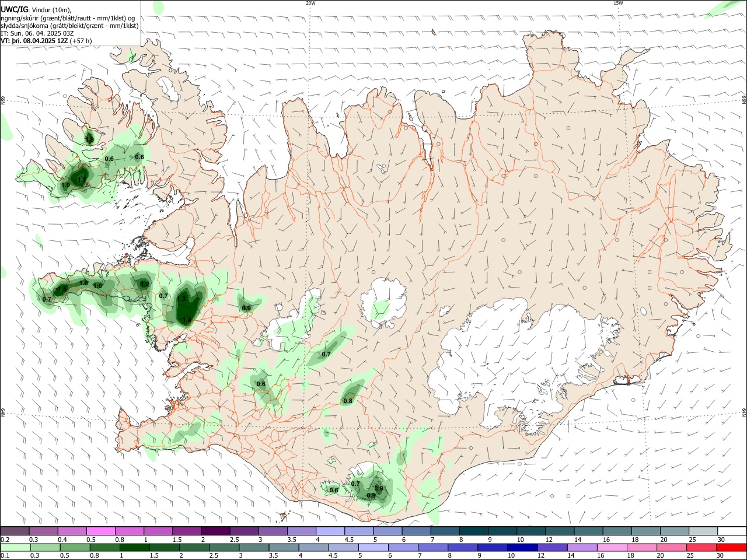
Task: Click the 1.7 precipitation value on the map
Action: [82, 179]
